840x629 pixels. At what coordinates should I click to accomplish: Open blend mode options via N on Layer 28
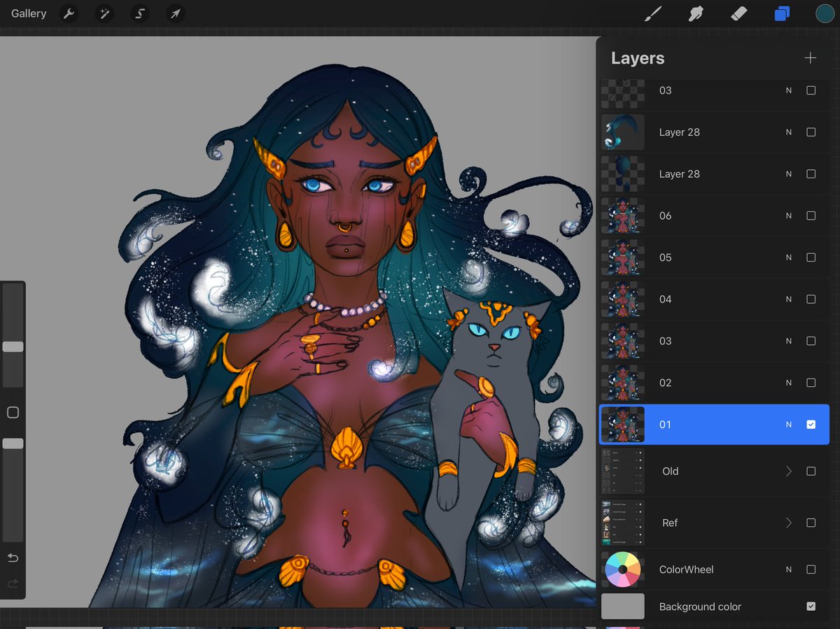coord(788,132)
